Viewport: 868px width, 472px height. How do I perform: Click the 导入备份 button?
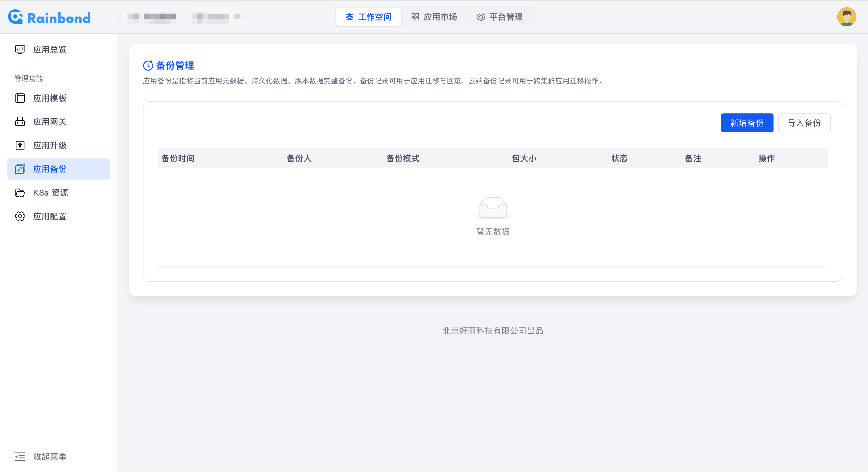804,123
